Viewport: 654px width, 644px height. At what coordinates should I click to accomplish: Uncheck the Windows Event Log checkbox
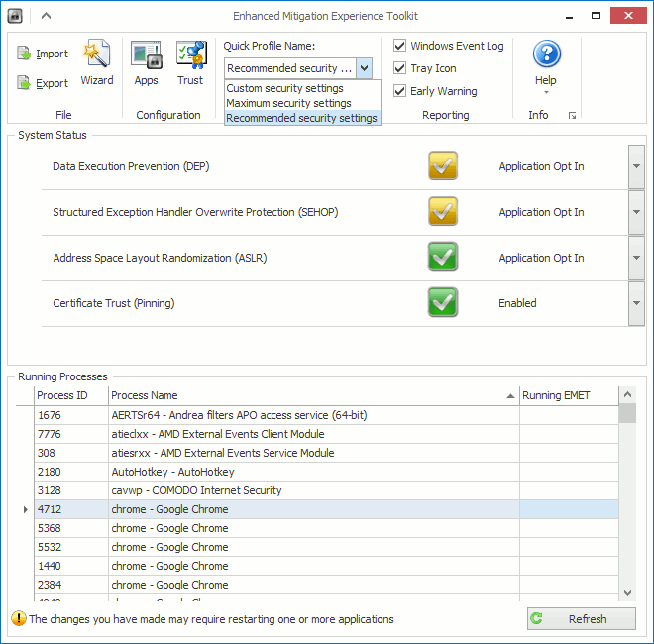pyautogui.click(x=399, y=46)
